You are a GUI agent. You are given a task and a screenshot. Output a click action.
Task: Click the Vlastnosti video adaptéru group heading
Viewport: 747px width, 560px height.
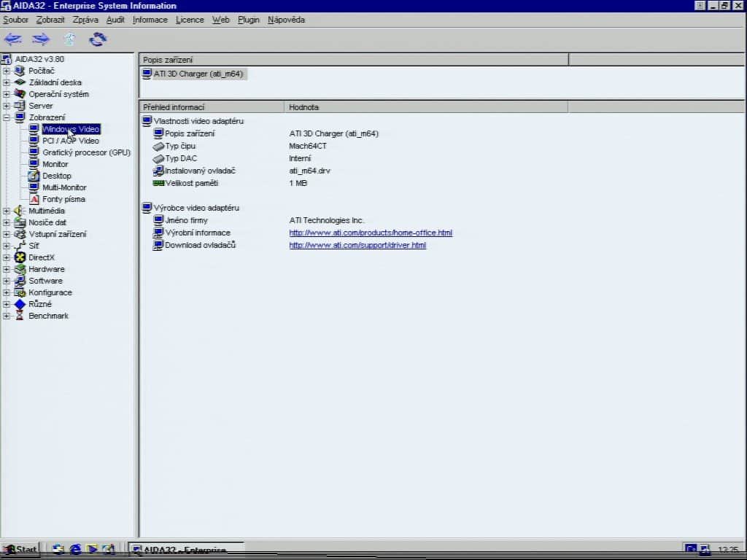[198, 122]
